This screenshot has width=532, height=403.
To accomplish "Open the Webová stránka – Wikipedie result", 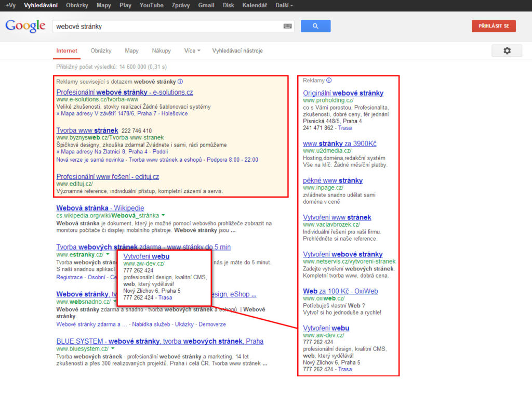I will click(x=100, y=208).
